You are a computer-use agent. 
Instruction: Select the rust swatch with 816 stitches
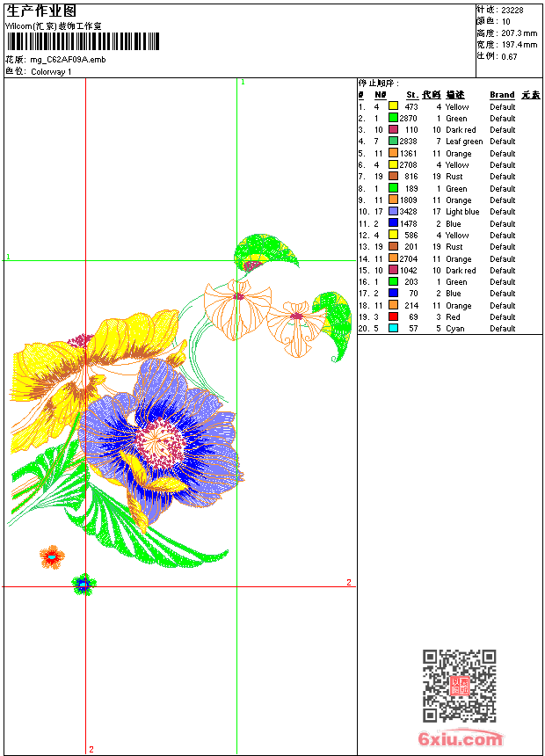[x=393, y=176]
